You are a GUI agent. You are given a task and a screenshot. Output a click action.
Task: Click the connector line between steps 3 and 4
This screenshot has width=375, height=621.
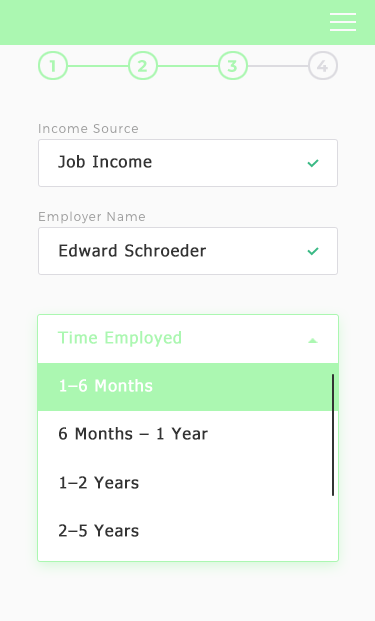click(278, 66)
